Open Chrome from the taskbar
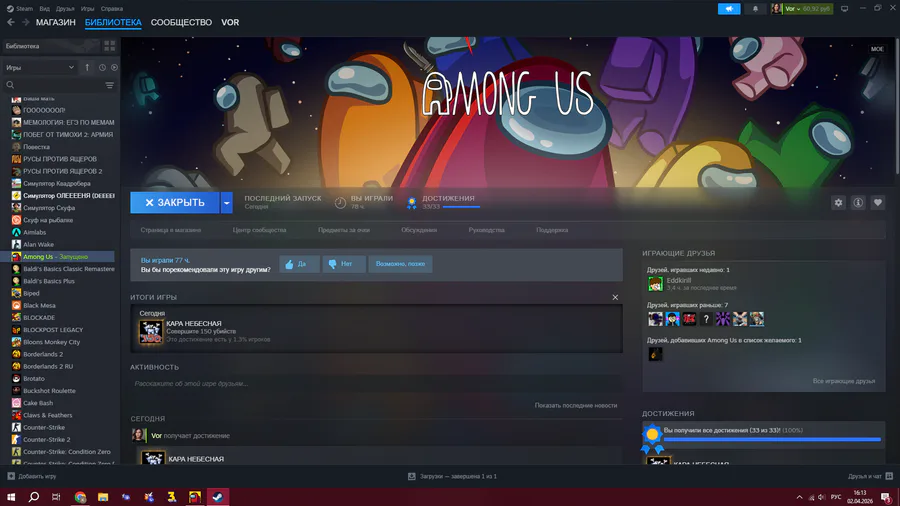The image size is (900, 506). [80, 497]
